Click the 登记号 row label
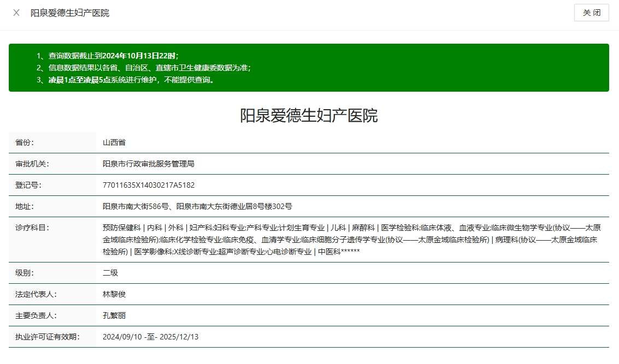This screenshot has height=364, width=619. pyautogui.click(x=28, y=185)
